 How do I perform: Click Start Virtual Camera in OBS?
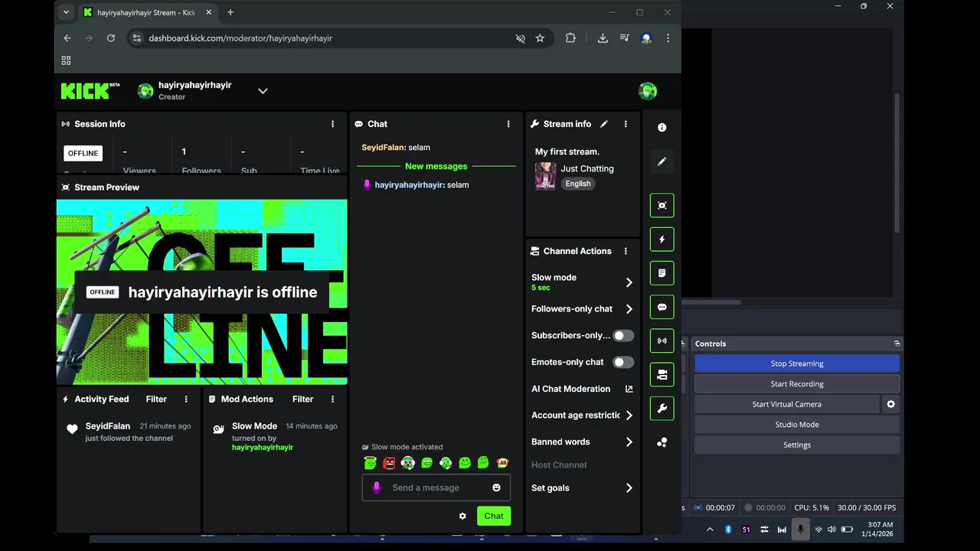[787, 404]
